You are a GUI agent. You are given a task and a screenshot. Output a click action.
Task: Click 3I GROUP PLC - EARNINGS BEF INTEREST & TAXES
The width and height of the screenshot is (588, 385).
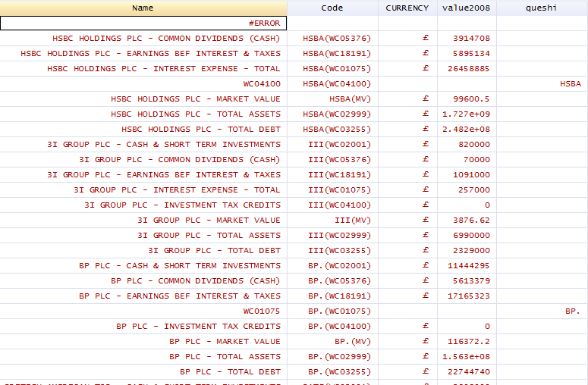tap(143, 175)
